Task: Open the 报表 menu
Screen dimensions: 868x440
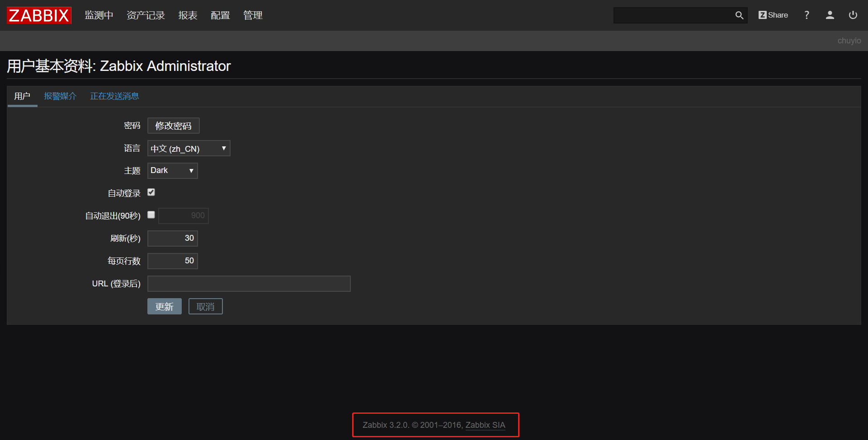Action: pos(188,15)
